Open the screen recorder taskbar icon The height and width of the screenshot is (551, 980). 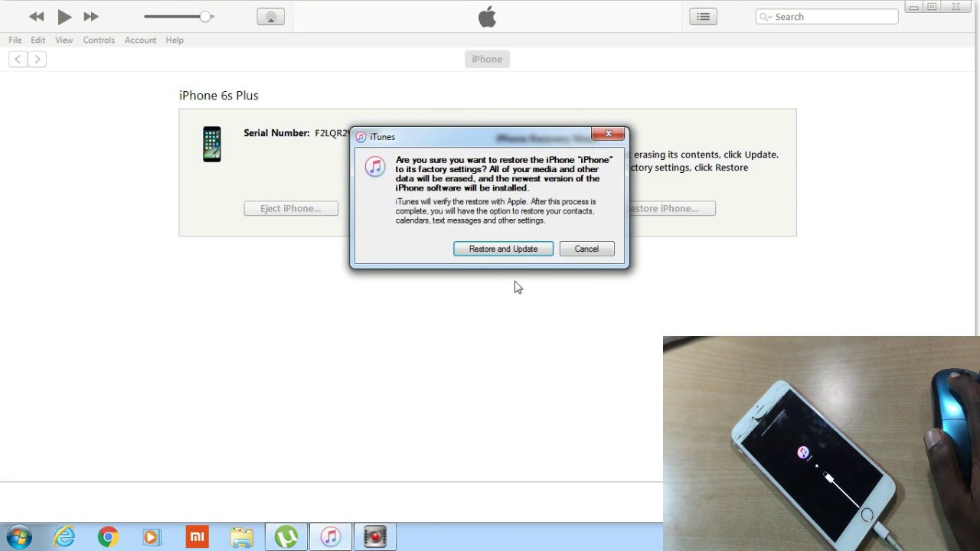click(x=375, y=537)
